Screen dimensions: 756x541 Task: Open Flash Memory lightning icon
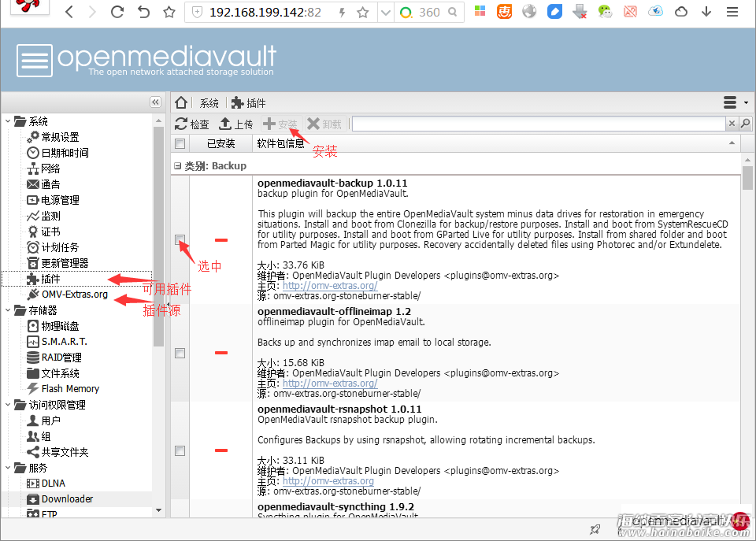pyautogui.click(x=33, y=389)
